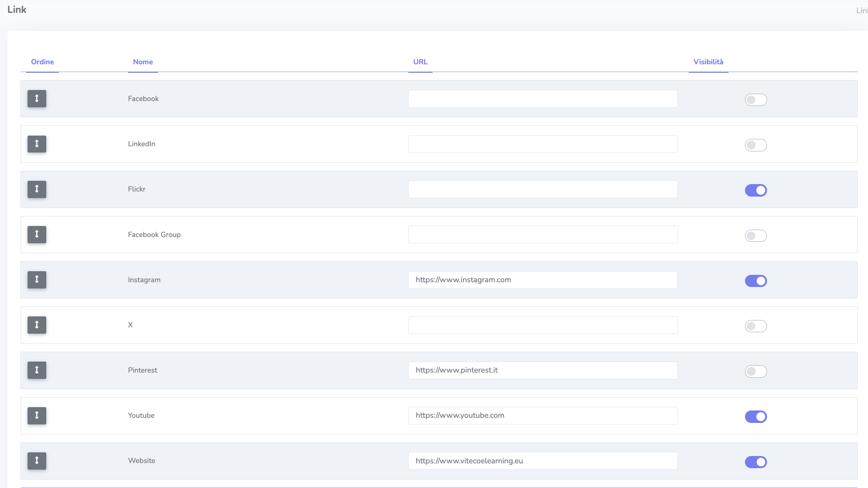Screen dimensions: 868x488
Task: Click the Flickr row drag handle icon
Action: [x=37, y=189]
